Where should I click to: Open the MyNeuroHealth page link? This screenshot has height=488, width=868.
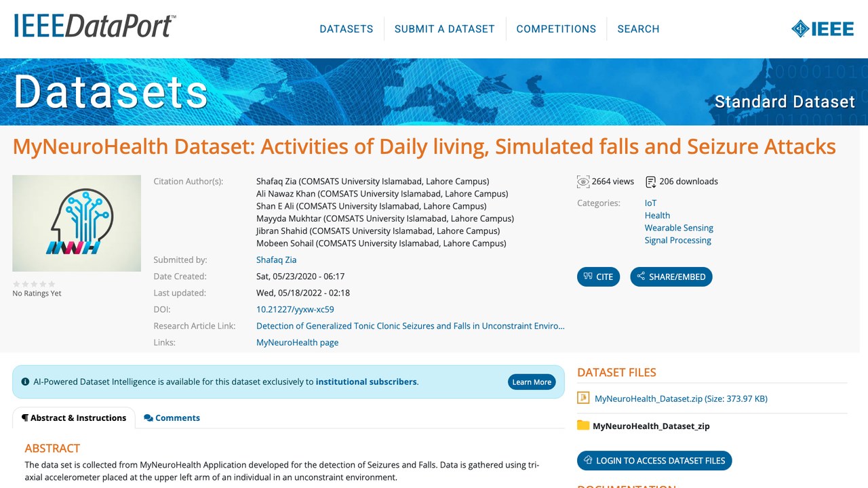pyautogui.click(x=297, y=342)
